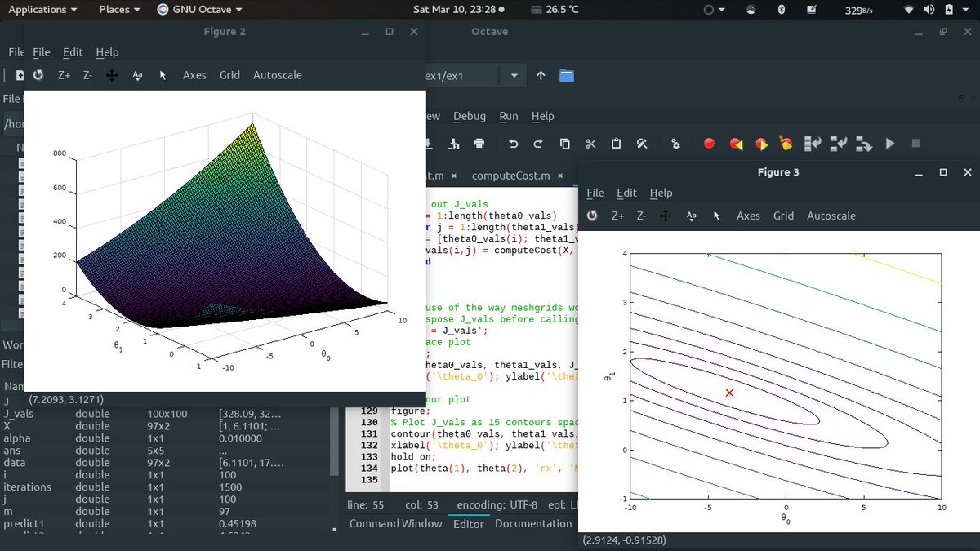Select the pointer tool in Figure 2 toolbar
Image resolution: width=980 pixels, height=551 pixels.
pos(163,75)
